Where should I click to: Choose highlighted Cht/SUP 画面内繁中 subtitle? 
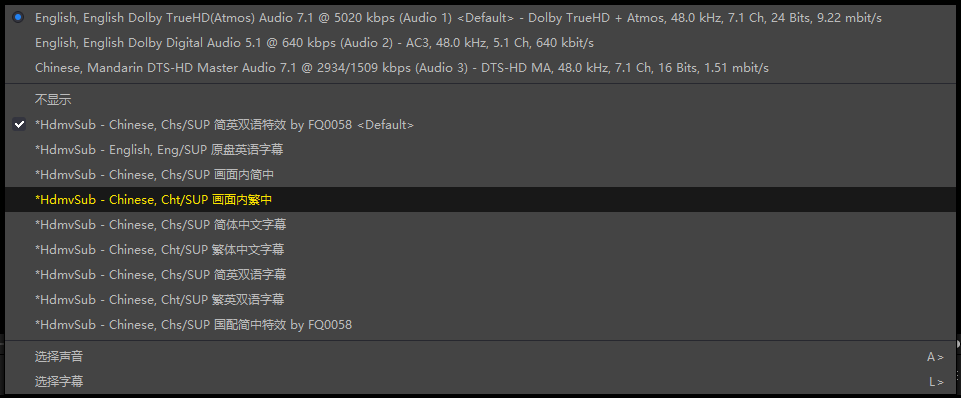[480, 200]
